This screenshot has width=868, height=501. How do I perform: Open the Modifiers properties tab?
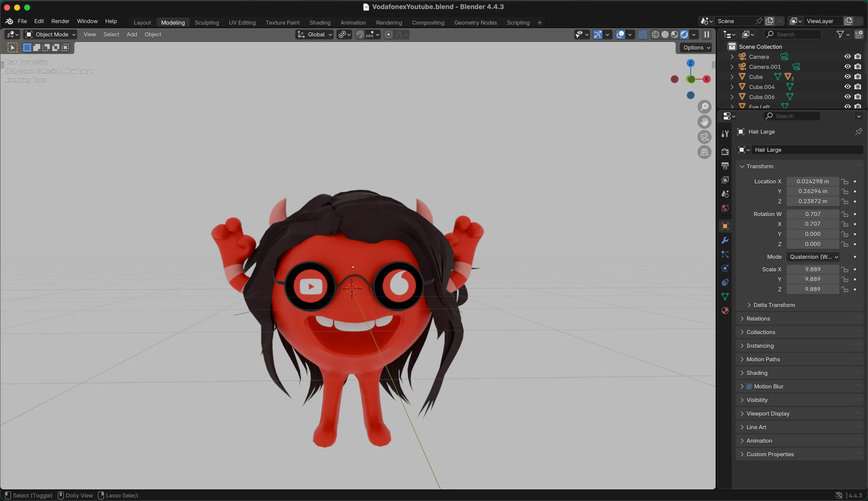725,240
